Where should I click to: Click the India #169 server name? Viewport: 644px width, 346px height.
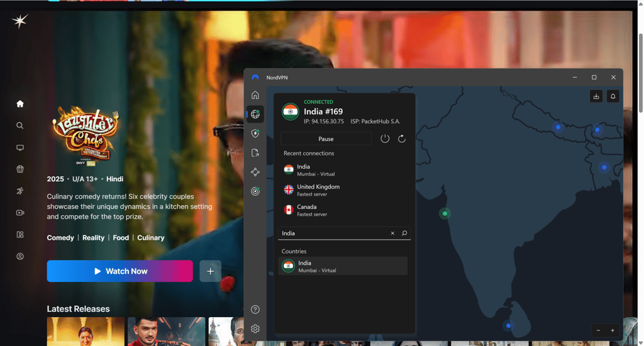[x=323, y=111]
